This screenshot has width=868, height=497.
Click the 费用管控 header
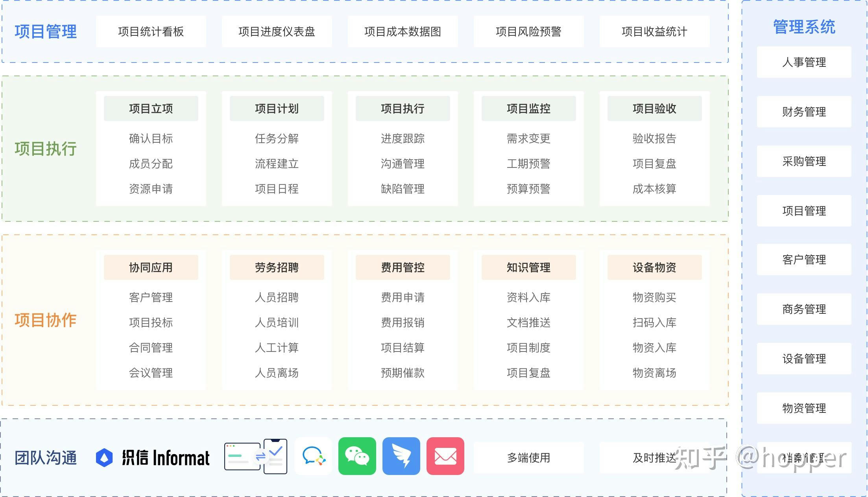click(x=403, y=267)
